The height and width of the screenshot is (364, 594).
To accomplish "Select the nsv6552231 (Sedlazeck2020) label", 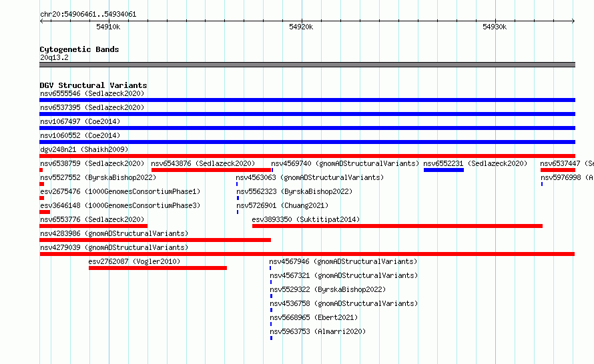I will [475, 163].
